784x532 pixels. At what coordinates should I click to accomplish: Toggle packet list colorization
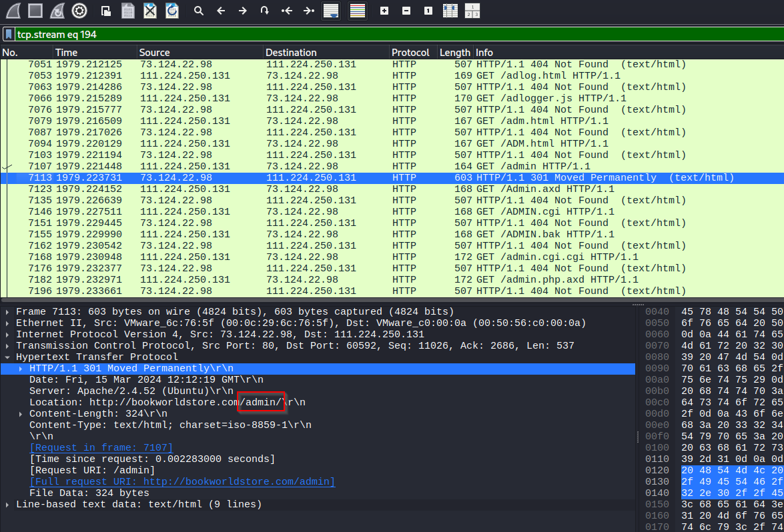[358, 11]
